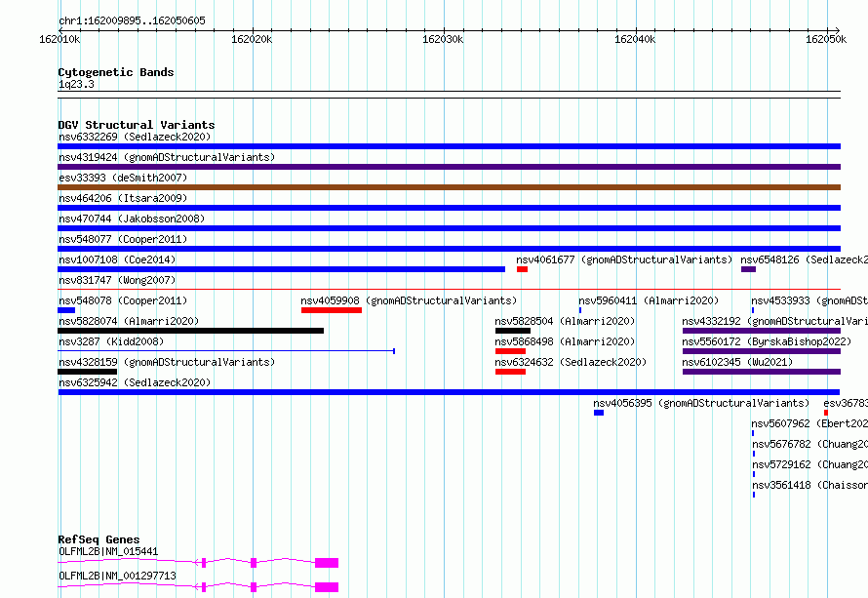The image size is (868, 598).
Task: Click the nsv6332269 (Sedlazeck2020) variant label
Action: point(135,137)
